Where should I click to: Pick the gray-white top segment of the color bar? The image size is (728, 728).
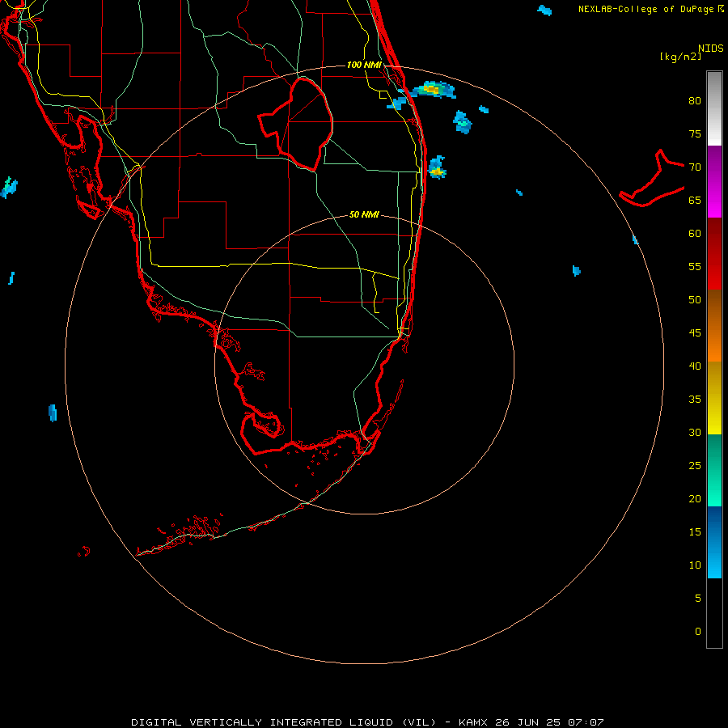coord(714,108)
